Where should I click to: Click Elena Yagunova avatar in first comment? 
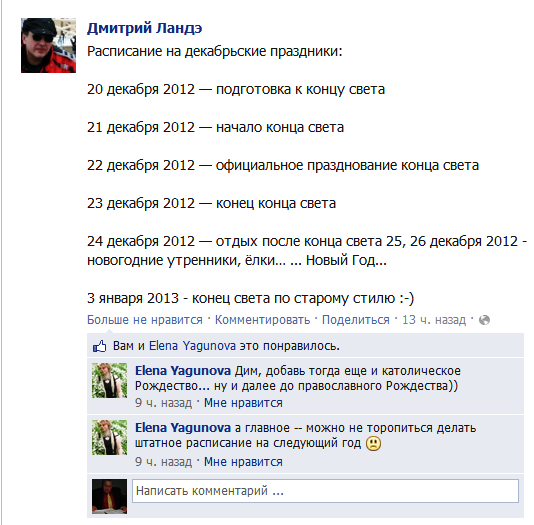click(109, 380)
